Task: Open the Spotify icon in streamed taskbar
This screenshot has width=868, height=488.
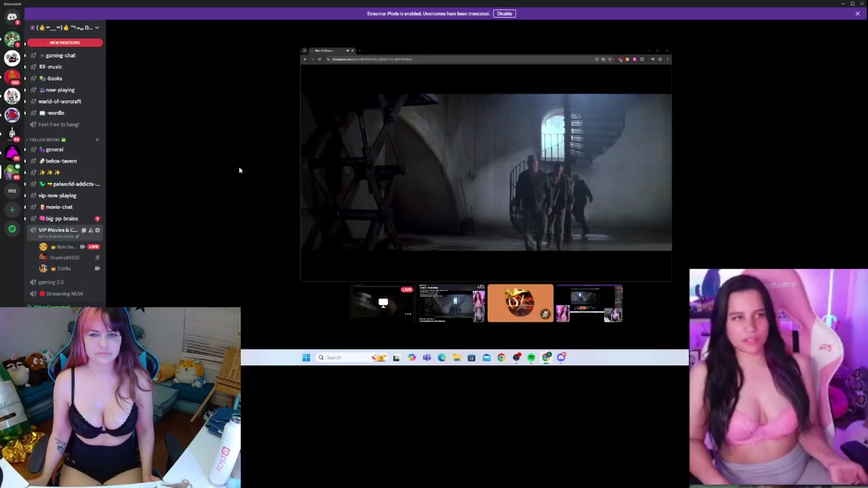Action: 531,357
